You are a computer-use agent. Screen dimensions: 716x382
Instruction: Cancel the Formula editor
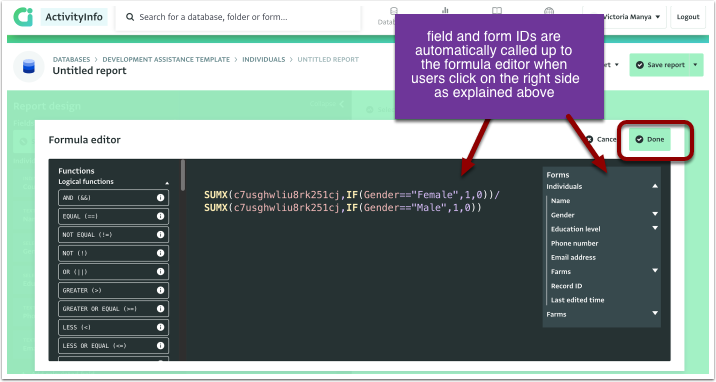point(601,139)
